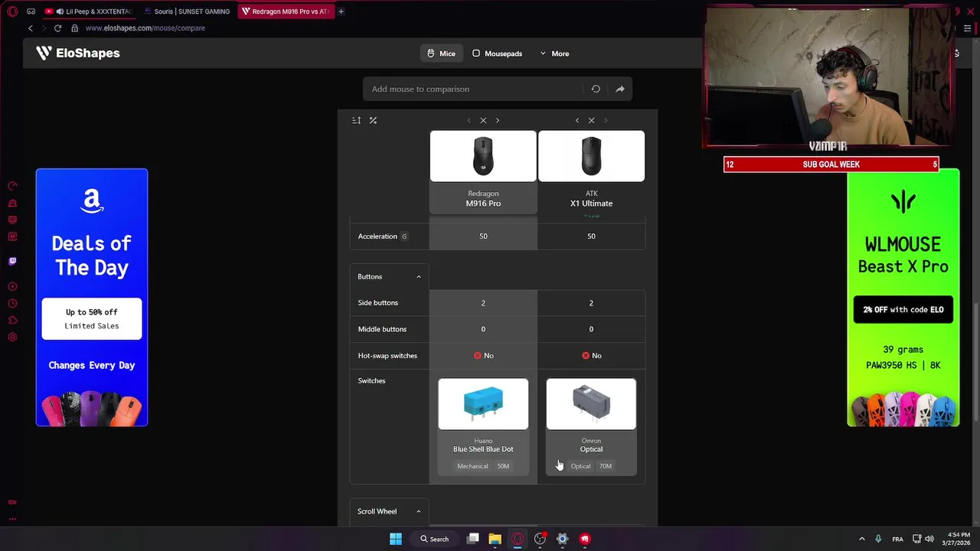Click the Opera GX menu icon top-left
The image size is (980, 551).
12,11
